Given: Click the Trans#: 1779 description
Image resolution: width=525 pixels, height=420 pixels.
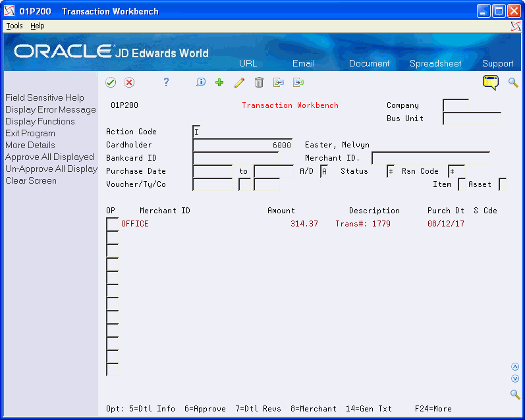Looking at the screenshot, I should tap(363, 224).
